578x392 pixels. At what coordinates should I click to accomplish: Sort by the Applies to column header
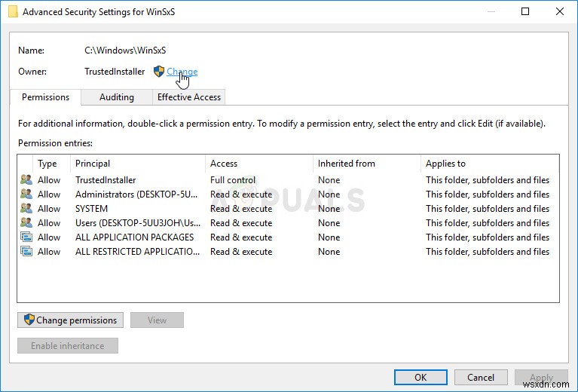pyautogui.click(x=490, y=164)
